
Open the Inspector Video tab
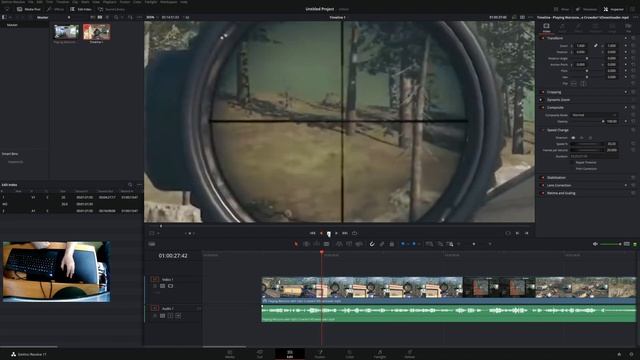point(546,28)
